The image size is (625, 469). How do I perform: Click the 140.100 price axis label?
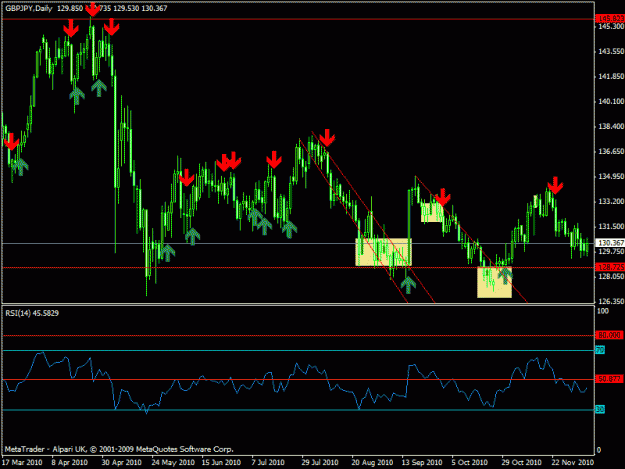(x=611, y=102)
